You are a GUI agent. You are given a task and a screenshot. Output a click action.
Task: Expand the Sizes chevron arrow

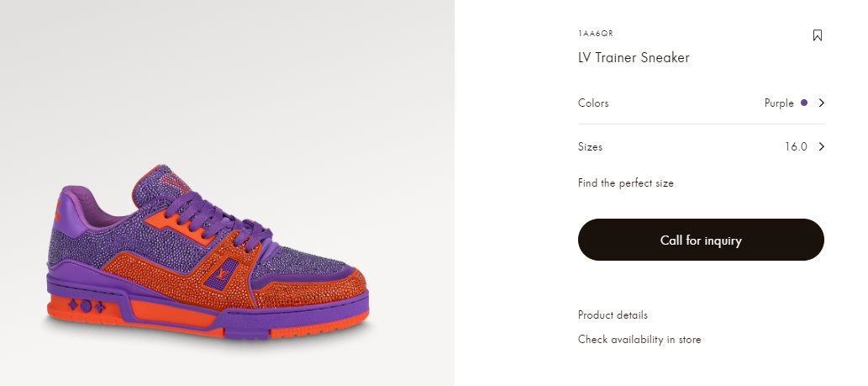tap(822, 146)
